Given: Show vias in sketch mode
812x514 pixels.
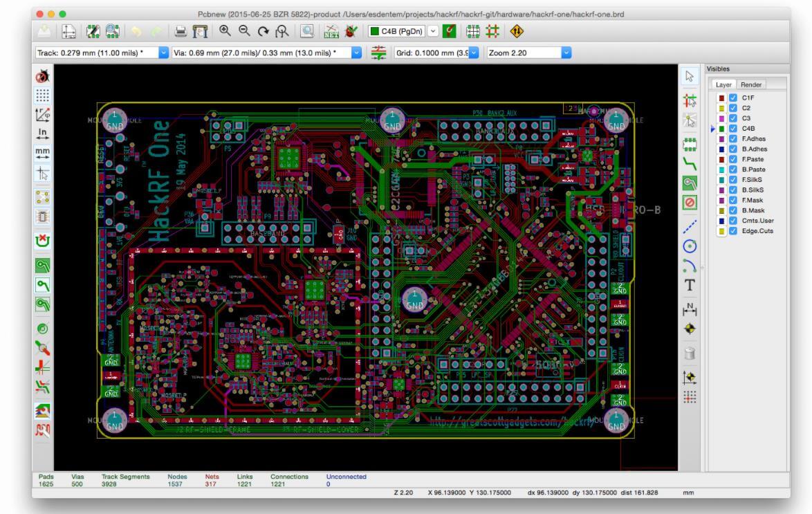Looking at the screenshot, I should point(42,348).
